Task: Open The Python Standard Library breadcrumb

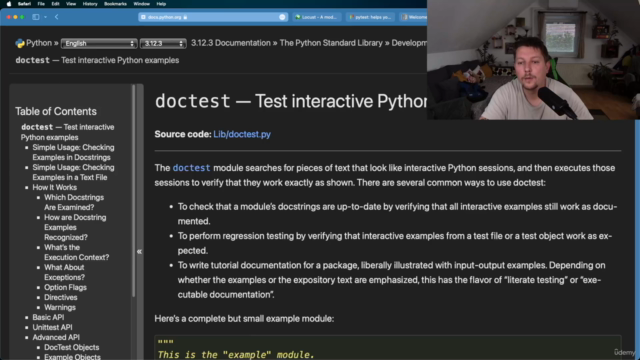Action: point(331,43)
